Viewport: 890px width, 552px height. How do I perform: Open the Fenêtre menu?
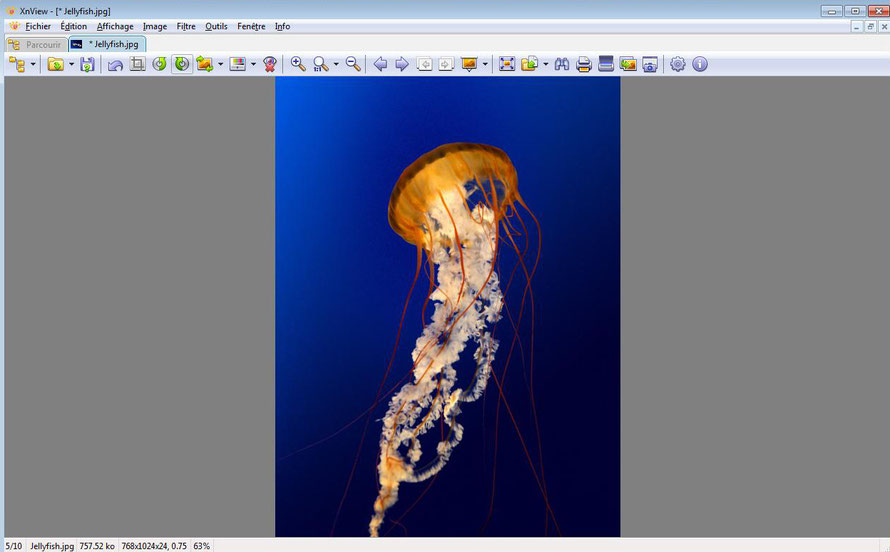click(251, 26)
